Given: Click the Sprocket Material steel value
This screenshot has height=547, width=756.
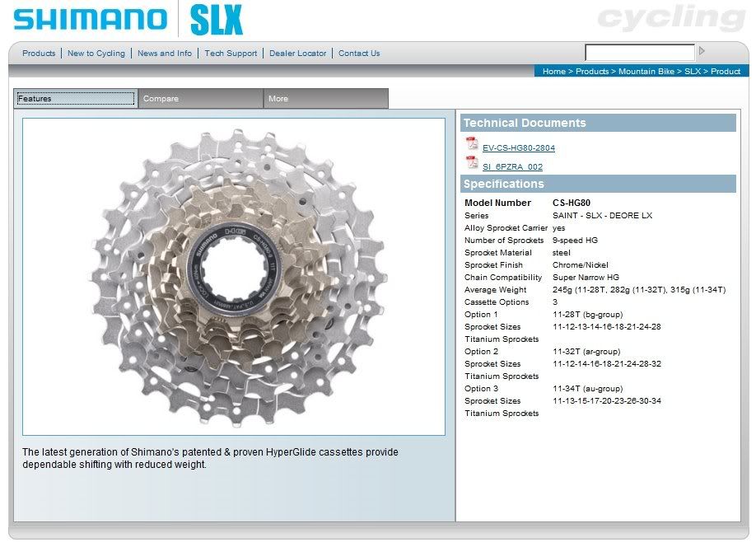Looking at the screenshot, I should (561, 253).
